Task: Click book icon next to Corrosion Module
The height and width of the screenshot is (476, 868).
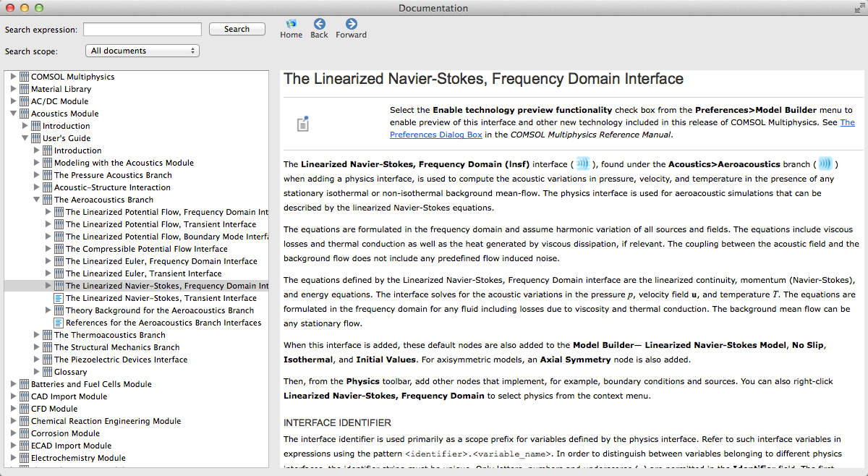Action: tap(25, 433)
